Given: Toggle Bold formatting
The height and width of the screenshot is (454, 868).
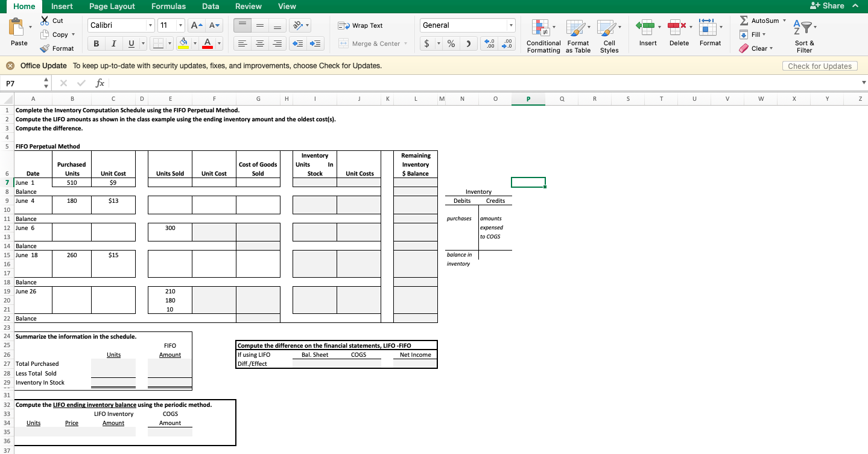Looking at the screenshot, I should 96,43.
